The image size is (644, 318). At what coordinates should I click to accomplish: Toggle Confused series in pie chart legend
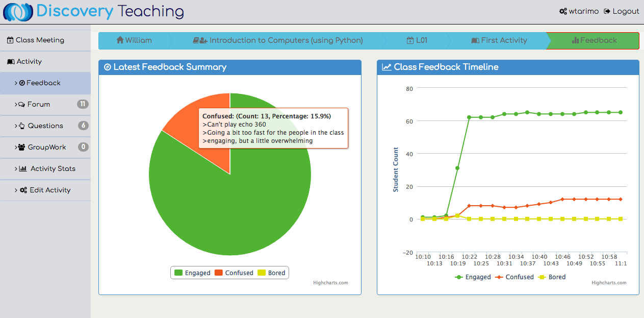[x=234, y=273]
